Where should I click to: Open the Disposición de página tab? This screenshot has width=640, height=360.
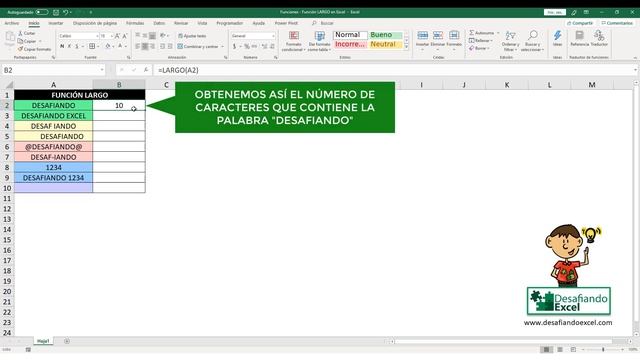pyautogui.click(x=95, y=23)
